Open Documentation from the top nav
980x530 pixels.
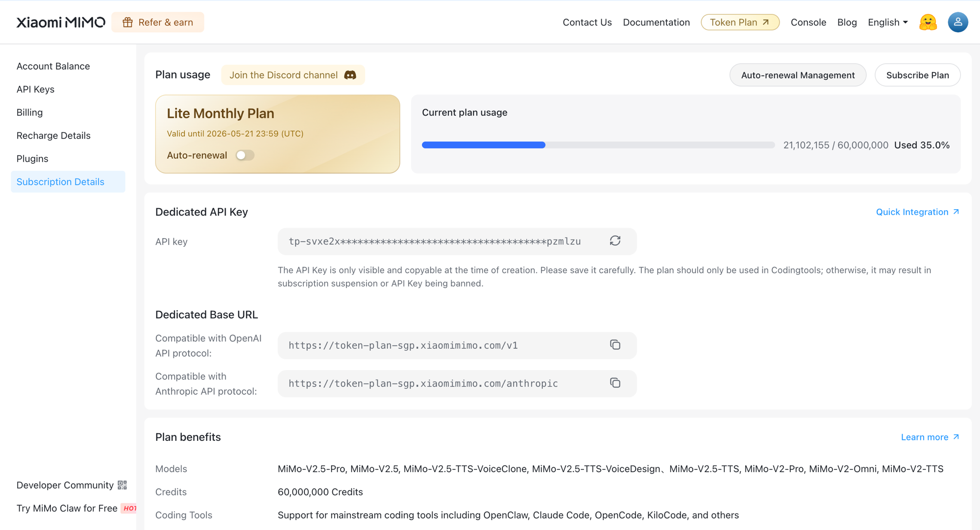point(656,22)
